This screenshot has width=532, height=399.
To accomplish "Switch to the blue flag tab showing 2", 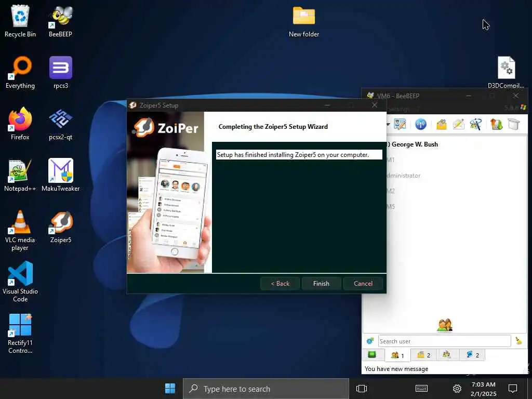I will coord(472,355).
